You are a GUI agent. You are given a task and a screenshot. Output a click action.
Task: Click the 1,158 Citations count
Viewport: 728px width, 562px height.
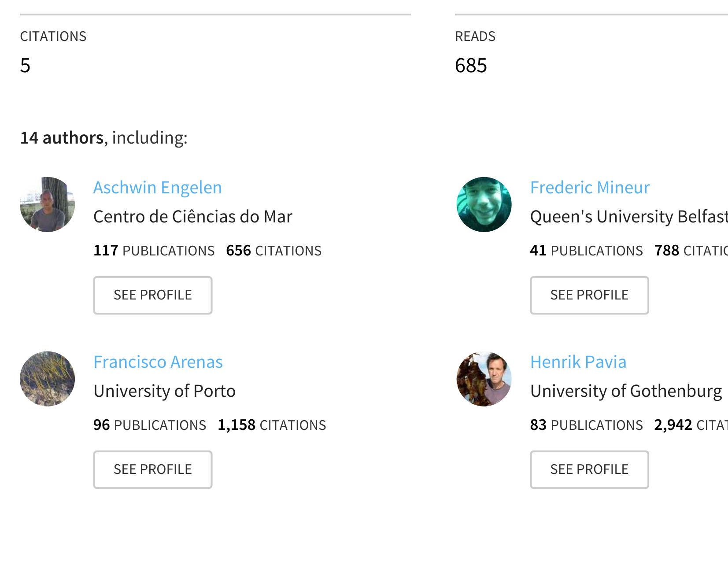(x=272, y=425)
